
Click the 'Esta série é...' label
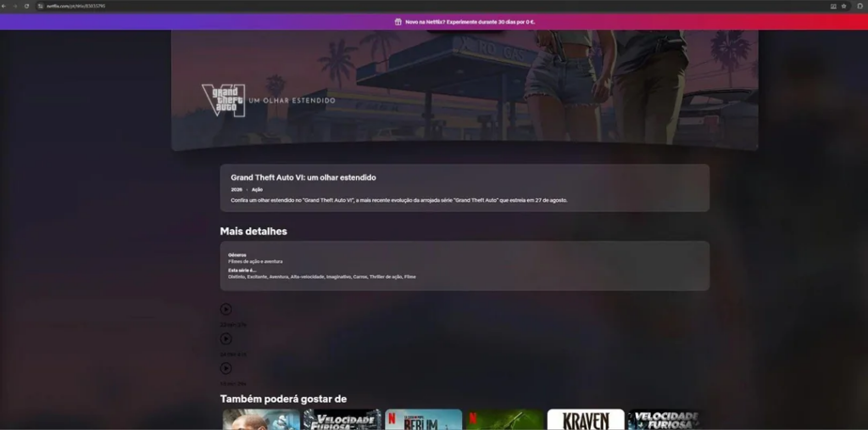(x=242, y=271)
